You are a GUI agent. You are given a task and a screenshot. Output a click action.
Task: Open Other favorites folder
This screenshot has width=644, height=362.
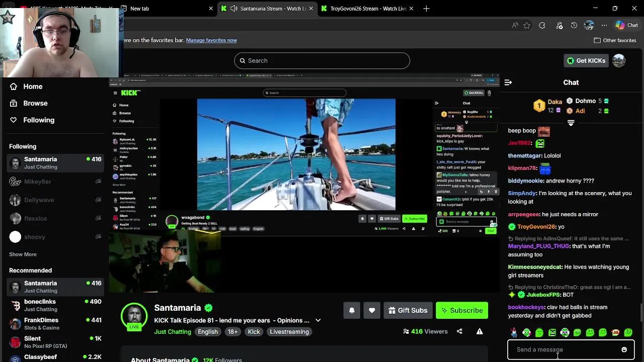(615, 40)
